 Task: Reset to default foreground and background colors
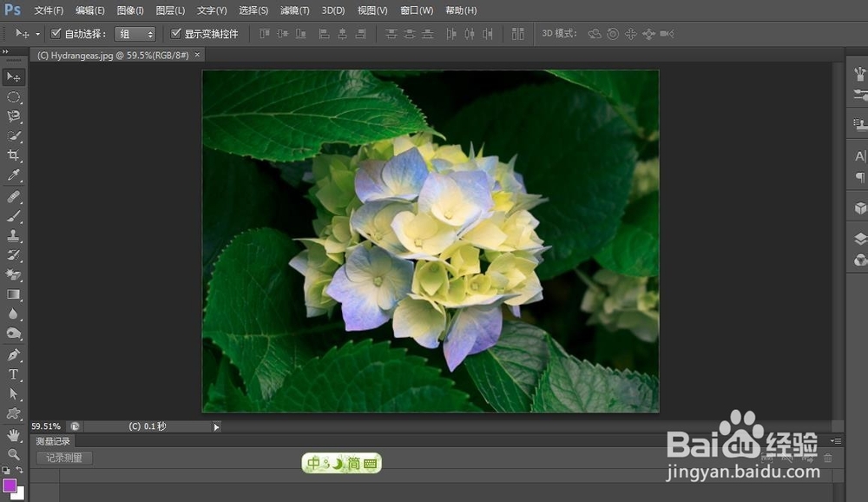coord(5,470)
